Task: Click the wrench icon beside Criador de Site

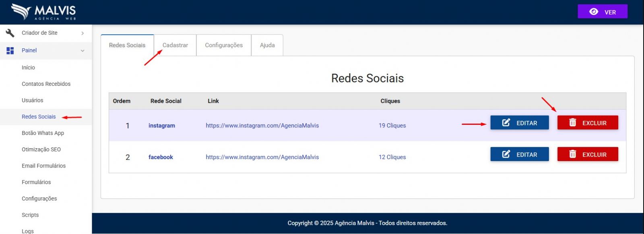Action: tap(10, 33)
